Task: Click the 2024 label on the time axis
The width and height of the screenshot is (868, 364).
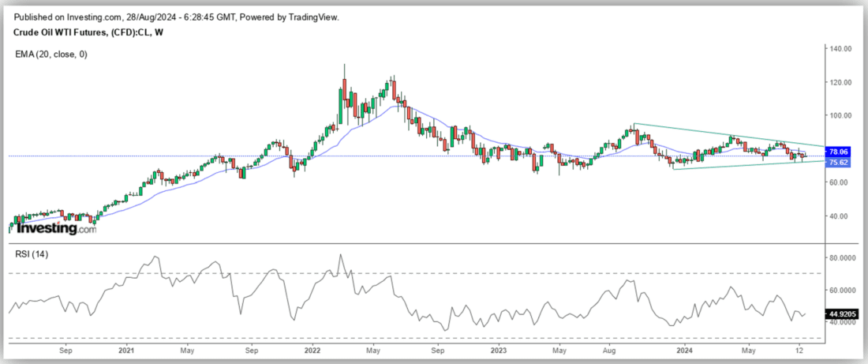Action: click(x=685, y=351)
